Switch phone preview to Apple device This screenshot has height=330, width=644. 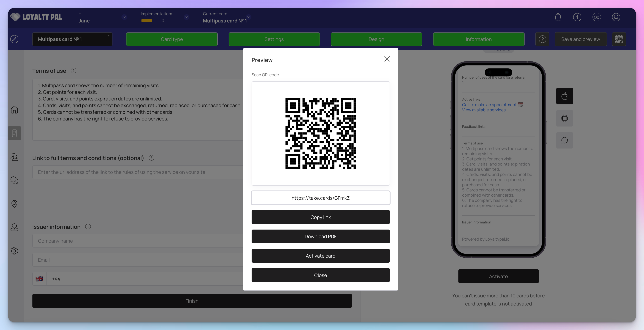[x=564, y=96]
